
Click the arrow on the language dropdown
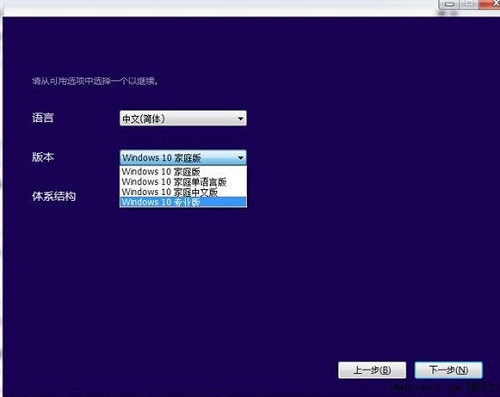[240, 119]
